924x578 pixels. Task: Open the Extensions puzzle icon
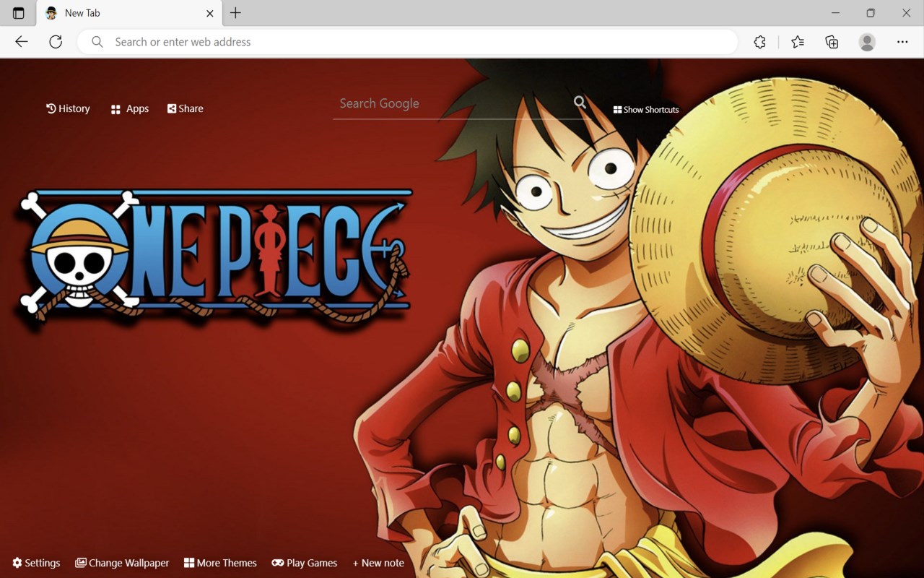point(759,42)
